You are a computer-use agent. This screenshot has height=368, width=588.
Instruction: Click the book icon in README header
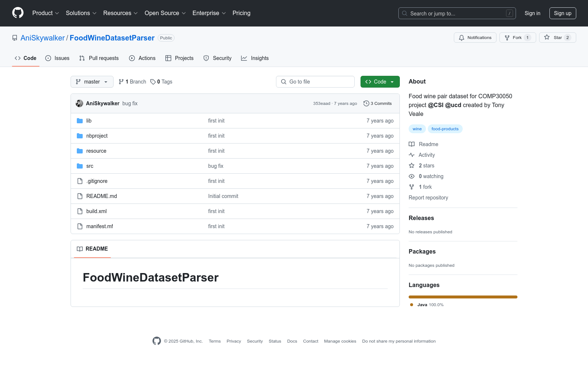tap(80, 249)
